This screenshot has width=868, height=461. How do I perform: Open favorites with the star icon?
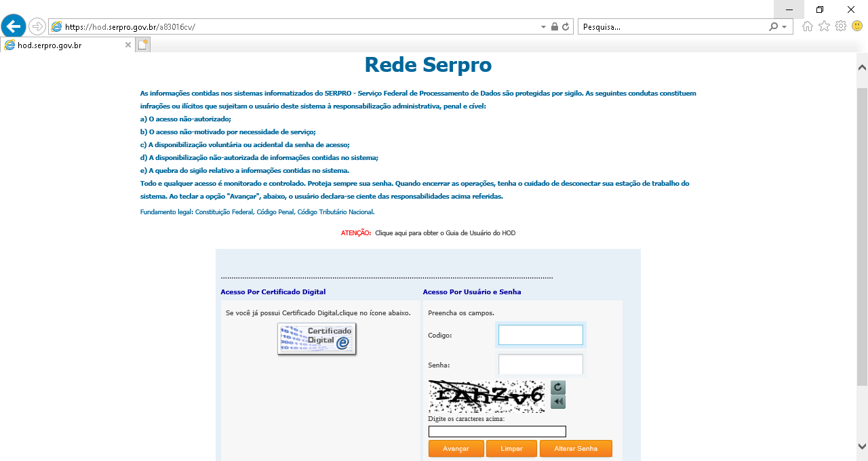[824, 26]
